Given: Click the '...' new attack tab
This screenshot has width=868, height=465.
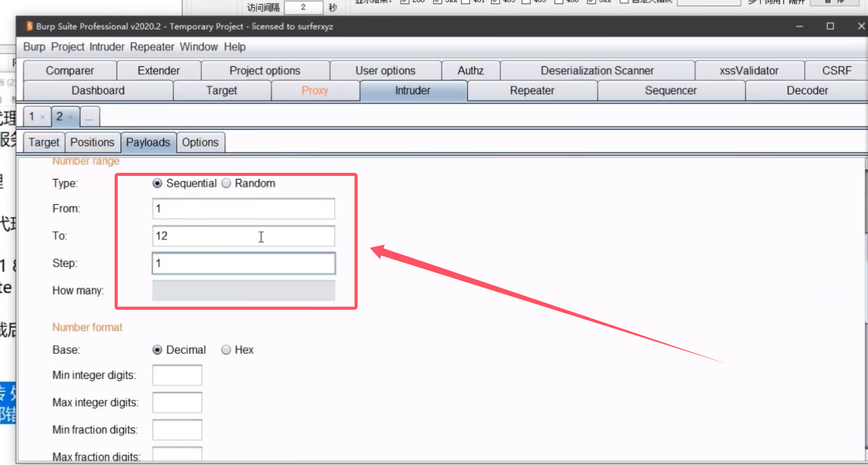Looking at the screenshot, I should 89,117.
